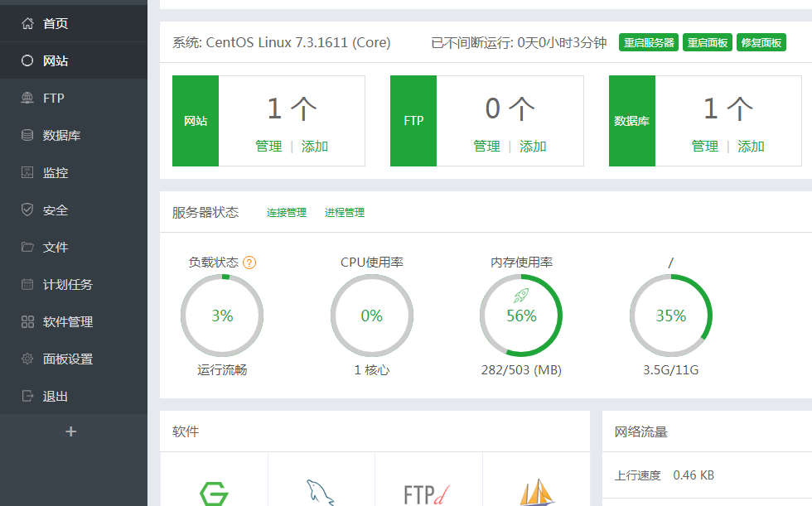
Task: Click the 35% disk usage gauge
Action: (x=671, y=316)
